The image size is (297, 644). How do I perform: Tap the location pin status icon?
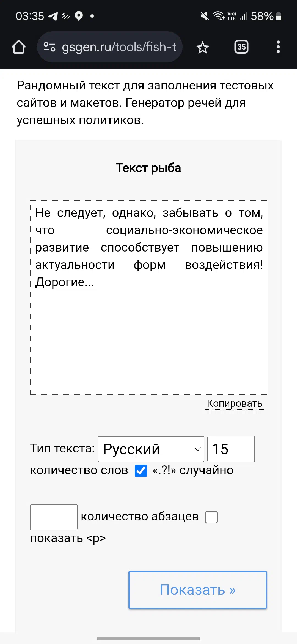pyautogui.click(x=79, y=16)
